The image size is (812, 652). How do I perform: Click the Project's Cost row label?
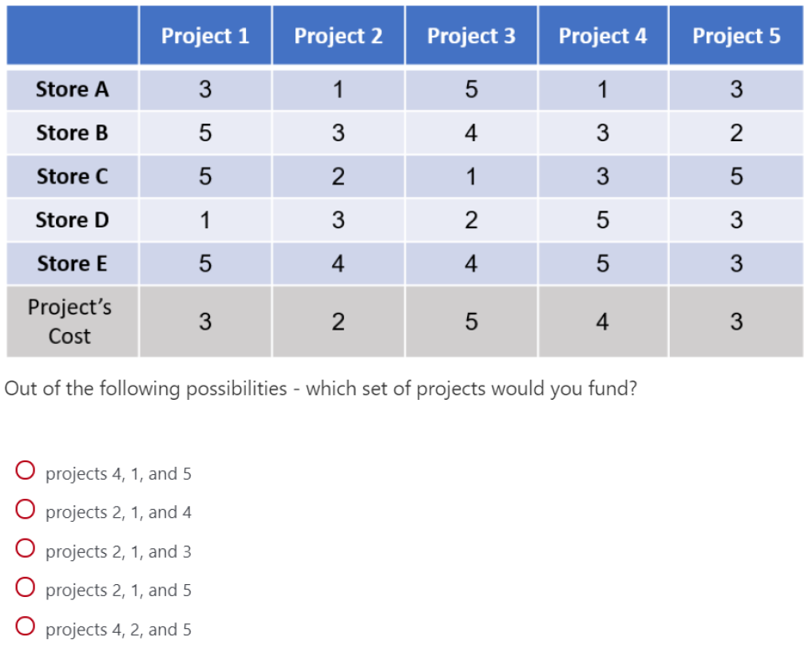click(70, 322)
